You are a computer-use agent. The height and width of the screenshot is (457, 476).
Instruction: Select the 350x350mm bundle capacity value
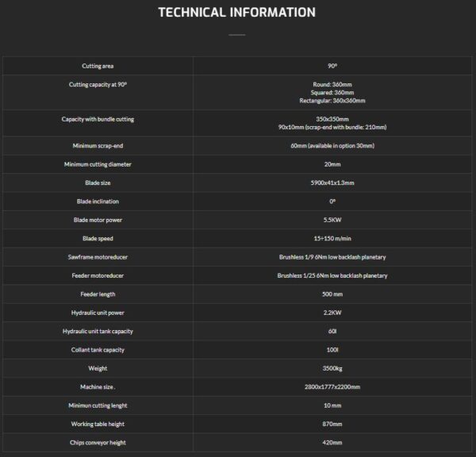point(332,119)
